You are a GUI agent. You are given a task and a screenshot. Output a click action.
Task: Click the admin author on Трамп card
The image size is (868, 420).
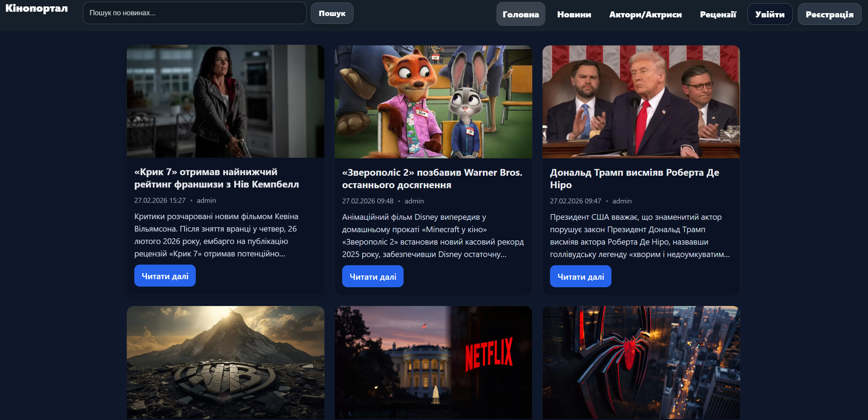click(622, 201)
